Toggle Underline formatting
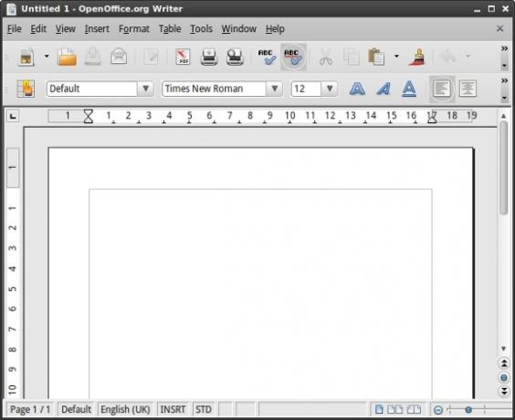This screenshot has width=515, height=420. 409,89
